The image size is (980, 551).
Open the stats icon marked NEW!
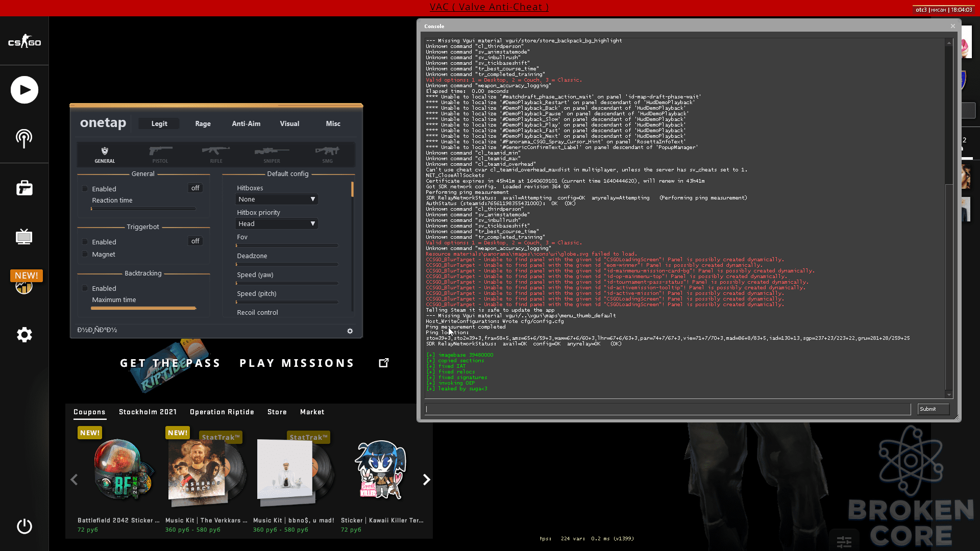pos(24,286)
